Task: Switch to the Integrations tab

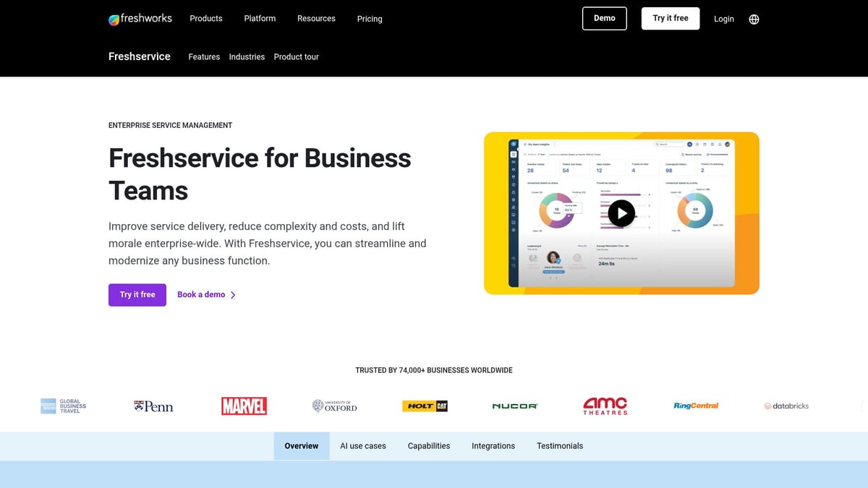Action: (493, 446)
